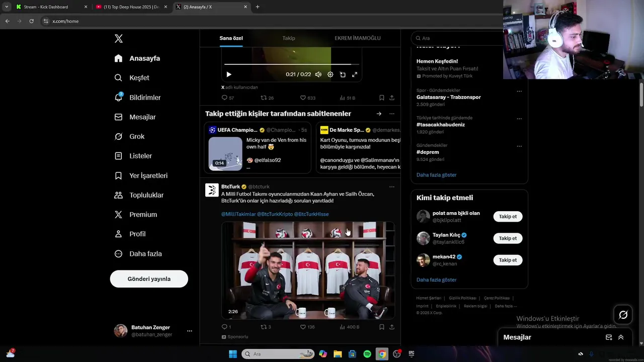Open Anasayfa home page

point(137,58)
